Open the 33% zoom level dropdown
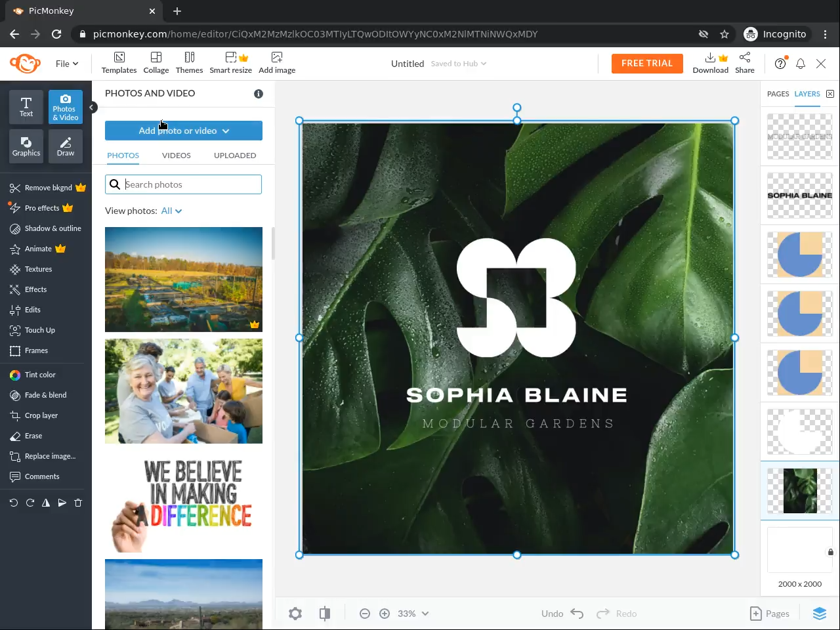The width and height of the screenshot is (840, 630). click(413, 614)
